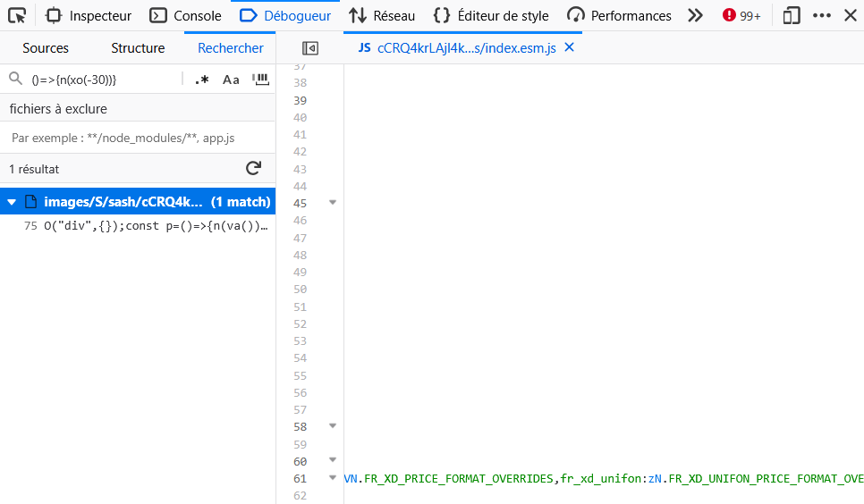Click the element picker icon
This screenshot has width=864, height=504.
coord(17,15)
